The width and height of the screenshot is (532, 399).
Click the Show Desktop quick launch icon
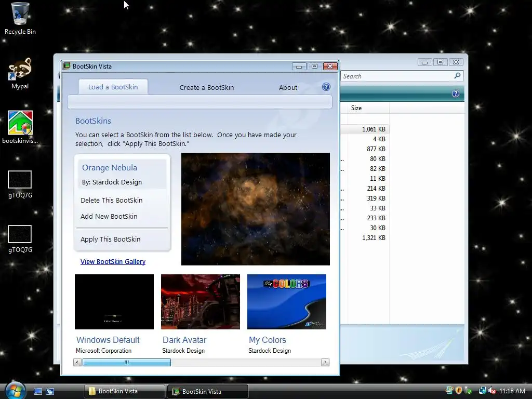[x=37, y=391]
